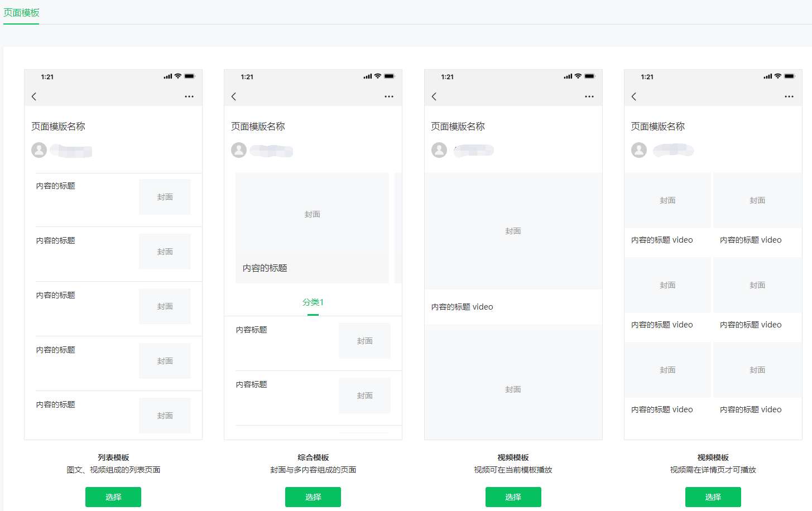The width and height of the screenshot is (812, 511).
Task: Click 封面 thumbnail beside first 内容标题 in 综合模板
Action: 364,341
